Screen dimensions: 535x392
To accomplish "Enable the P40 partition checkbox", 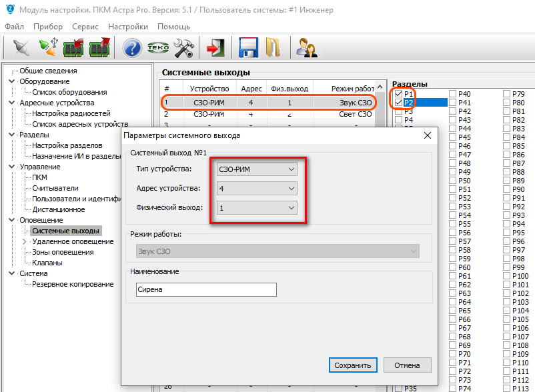I will pyautogui.click(x=453, y=94).
